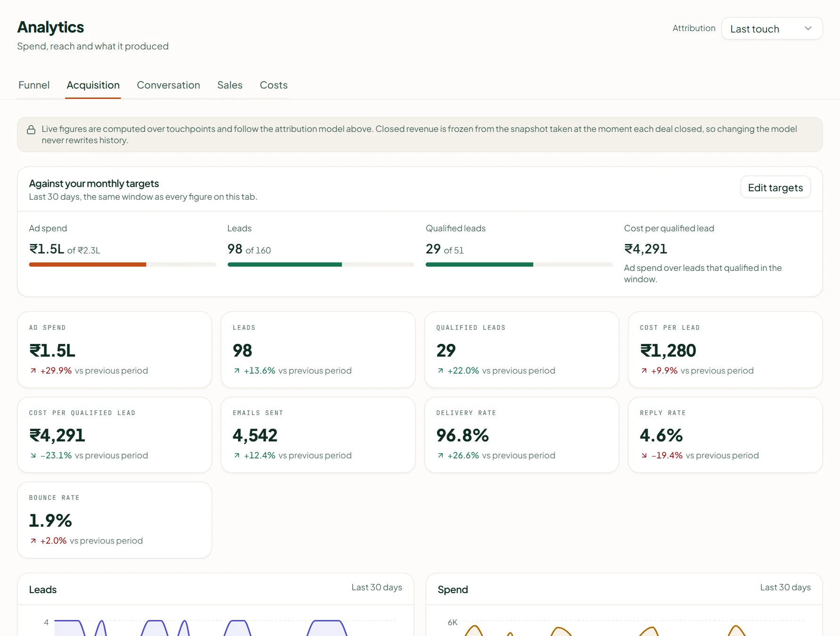Click the '₹1.5L of ₹2.3L' ad spend figure

pyautogui.click(x=65, y=249)
